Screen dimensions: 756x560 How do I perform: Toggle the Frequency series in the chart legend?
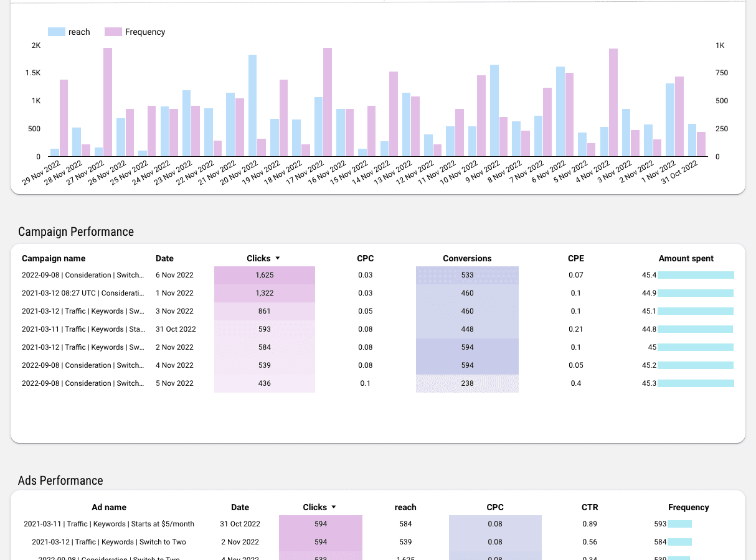[x=135, y=32]
